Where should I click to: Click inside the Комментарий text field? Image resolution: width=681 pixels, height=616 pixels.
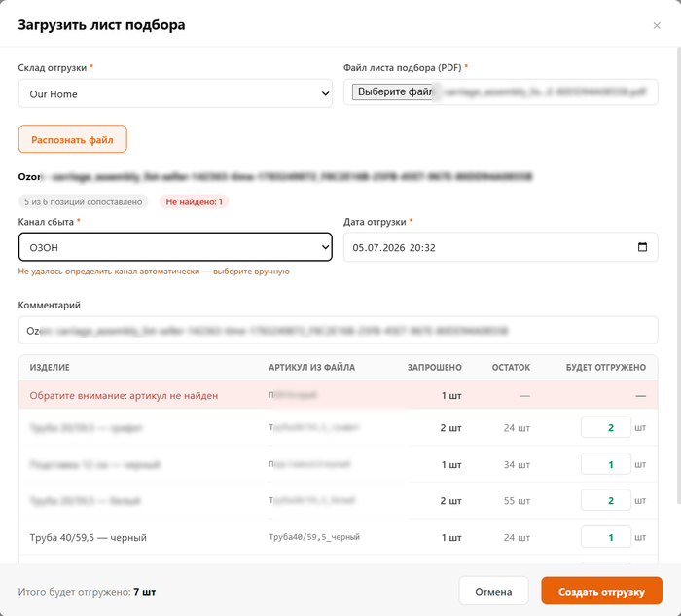point(338,330)
